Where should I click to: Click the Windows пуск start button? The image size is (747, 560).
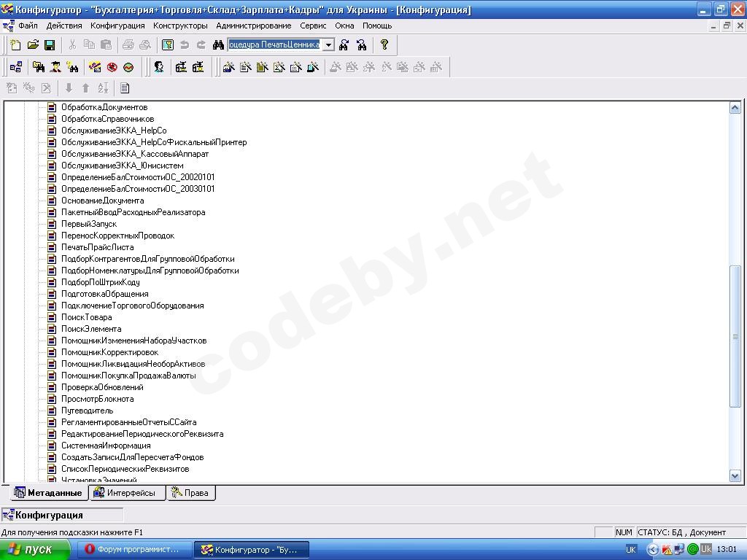coord(35,550)
